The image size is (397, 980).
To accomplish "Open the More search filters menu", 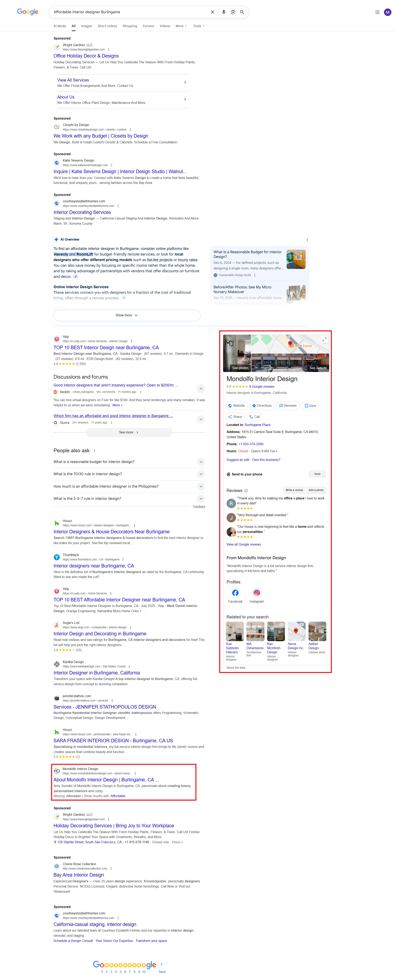I will tap(181, 26).
